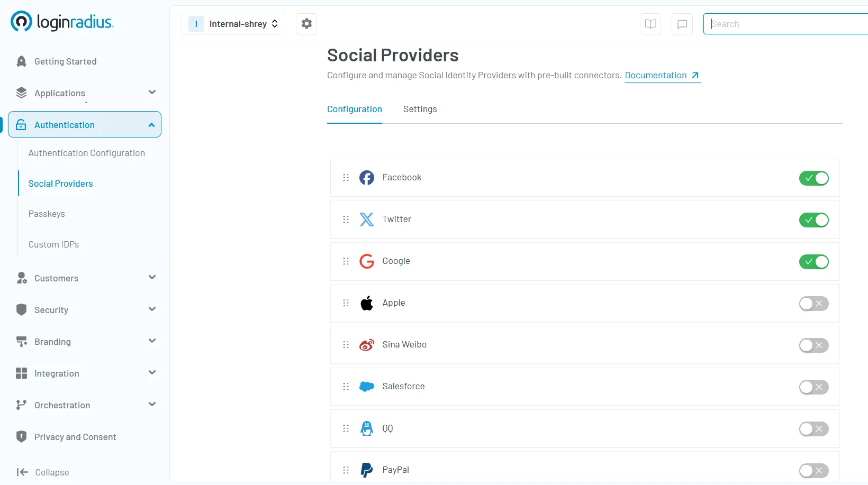868x485 pixels.
Task: Click the Security shield icon in the sidebar
Action: click(x=21, y=309)
